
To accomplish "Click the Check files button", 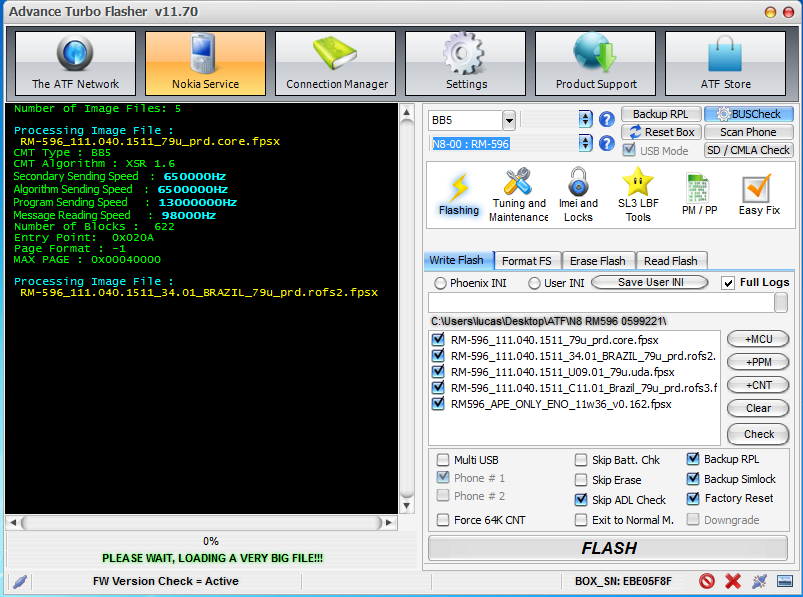I will (758, 434).
